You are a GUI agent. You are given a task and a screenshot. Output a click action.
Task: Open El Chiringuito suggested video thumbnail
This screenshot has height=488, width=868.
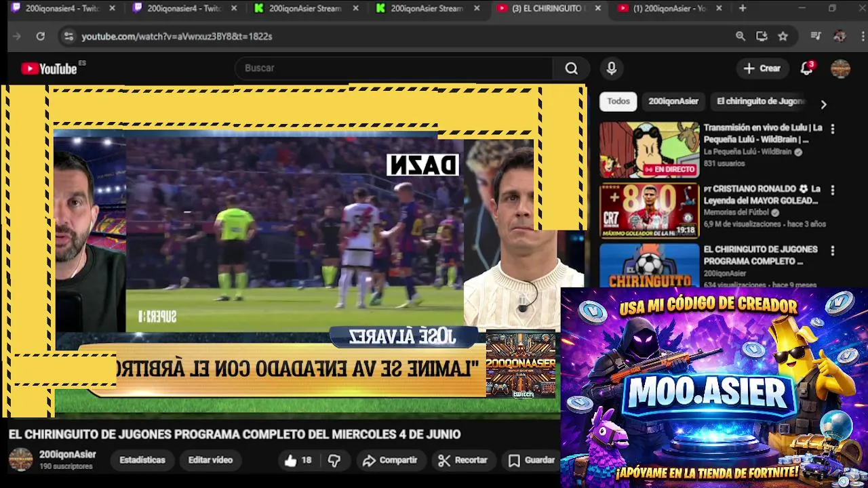coord(649,265)
